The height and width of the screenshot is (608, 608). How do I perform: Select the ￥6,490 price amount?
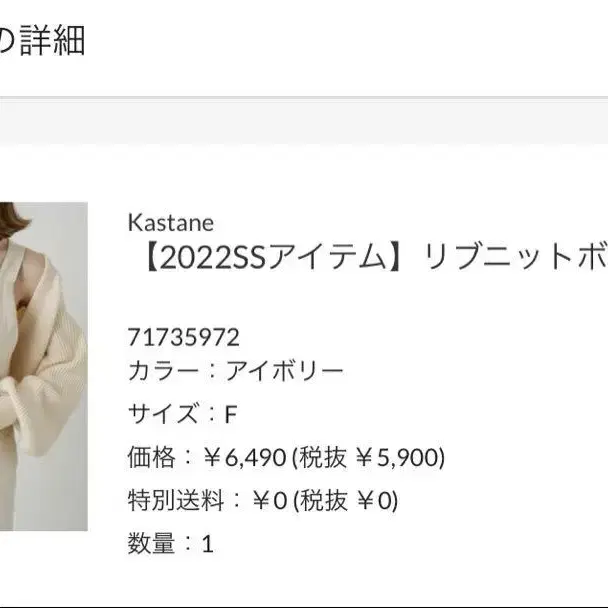pyautogui.click(x=245, y=458)
